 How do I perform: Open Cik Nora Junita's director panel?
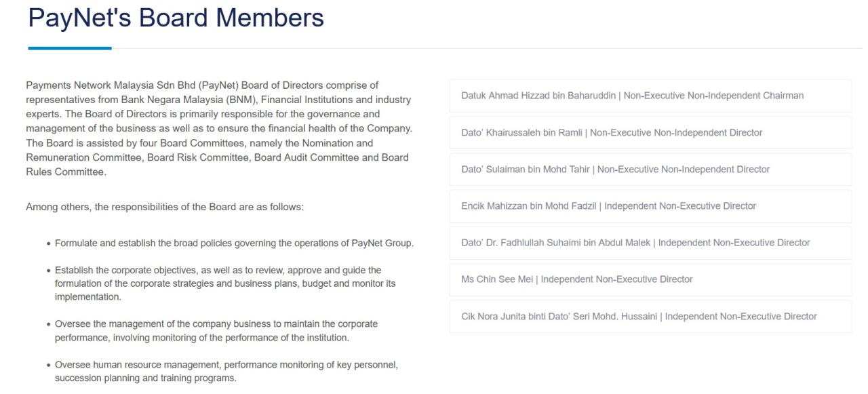639,317
